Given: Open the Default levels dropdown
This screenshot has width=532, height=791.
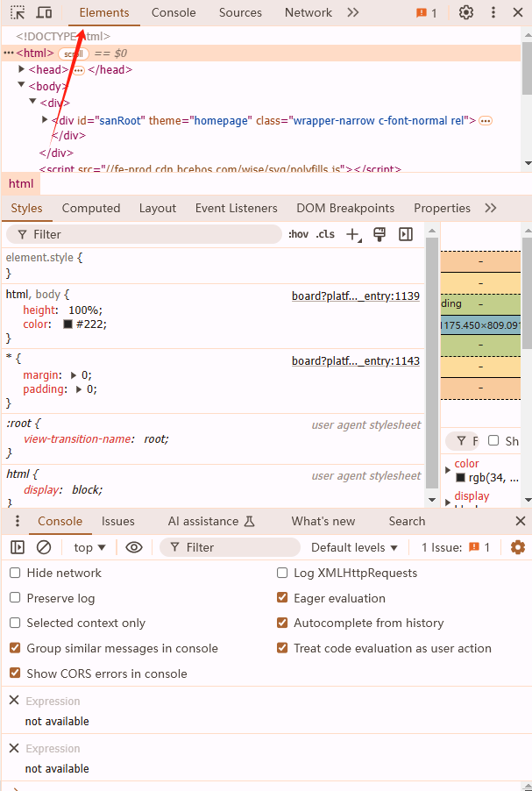Looking at the screenshot, I should point(354,548).
